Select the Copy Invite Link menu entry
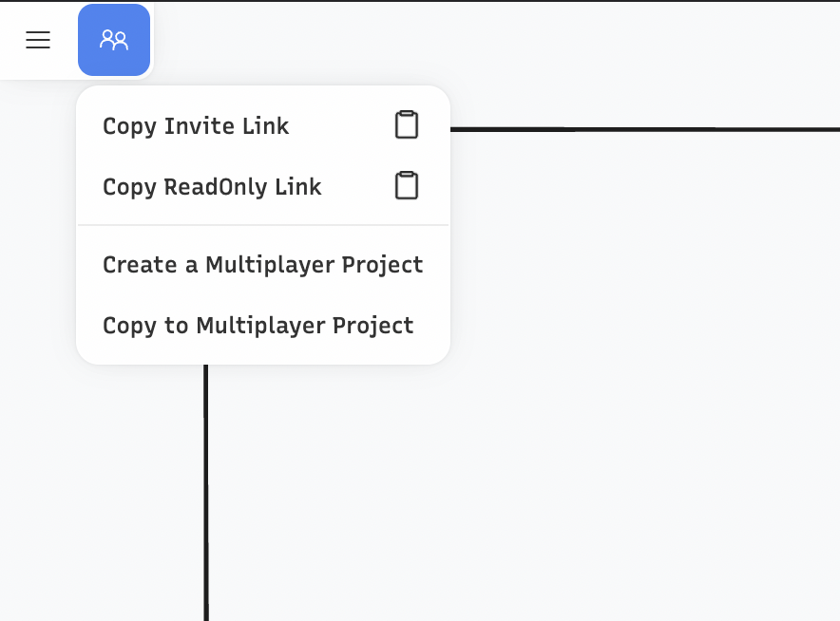 [196, 125]
